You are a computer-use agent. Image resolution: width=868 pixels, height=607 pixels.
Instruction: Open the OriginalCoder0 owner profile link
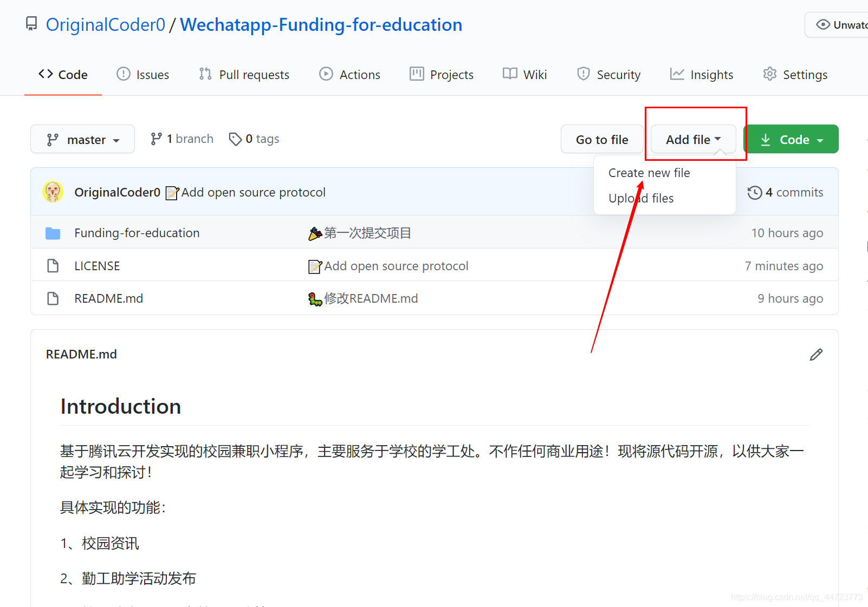click(x=106, y=25)
